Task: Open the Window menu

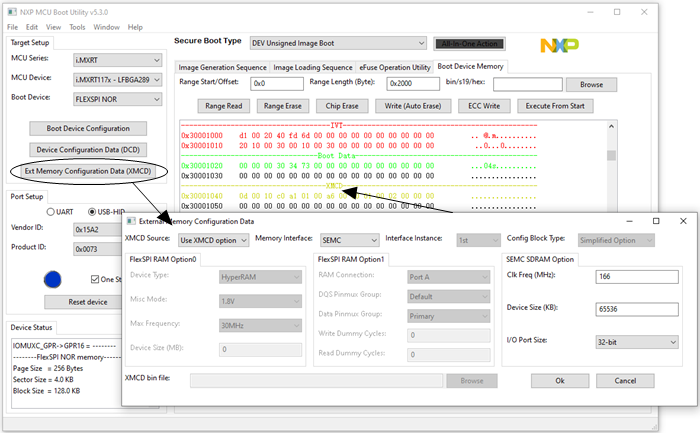Action: 106,27
